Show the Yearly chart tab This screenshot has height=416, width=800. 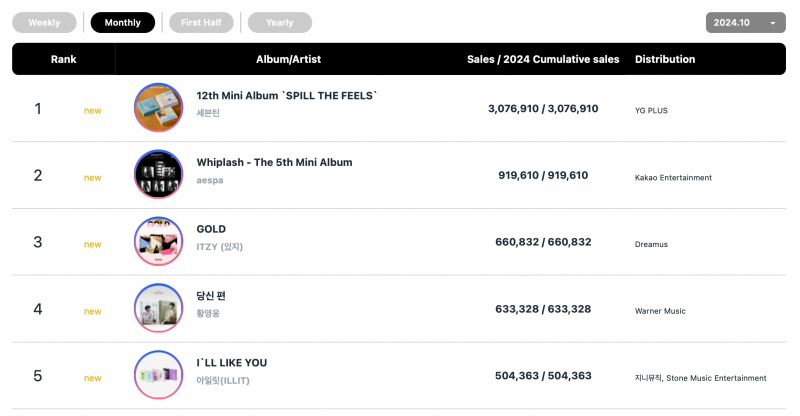pyautogui.click(x=280, y=22)
